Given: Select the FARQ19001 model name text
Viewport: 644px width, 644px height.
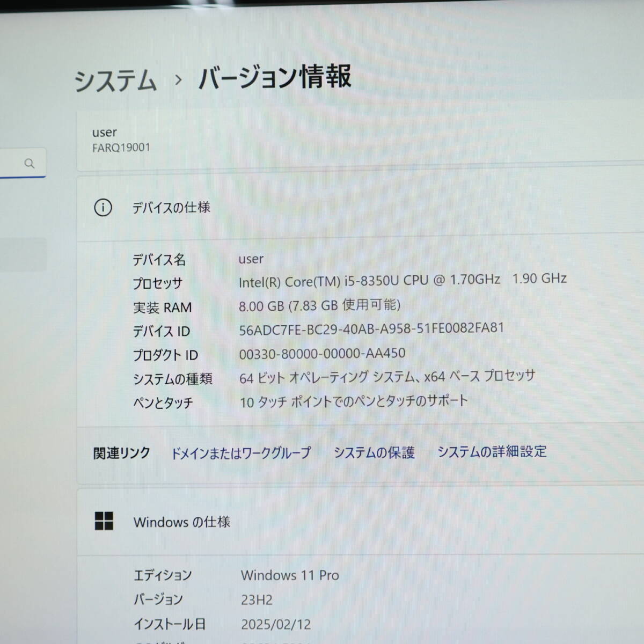Looking at the screenshot, I should 121,148.
